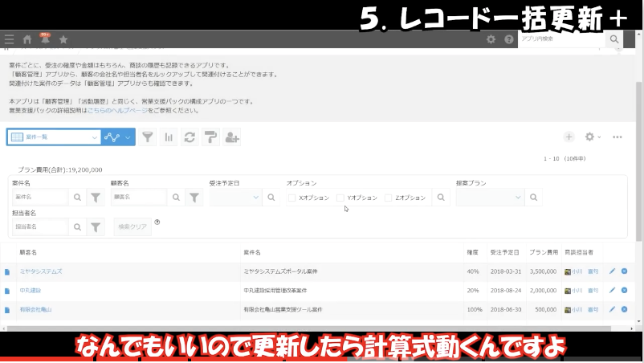The image size is (644, 363).
Task: Edit the ミヤタシステムズ record with pencil icon
Action: pyautogui.click(x=612, y=271)
